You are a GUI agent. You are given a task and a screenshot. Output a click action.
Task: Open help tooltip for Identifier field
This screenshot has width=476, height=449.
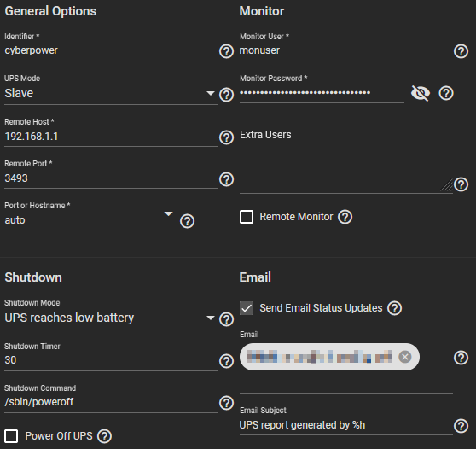[226, 51]
